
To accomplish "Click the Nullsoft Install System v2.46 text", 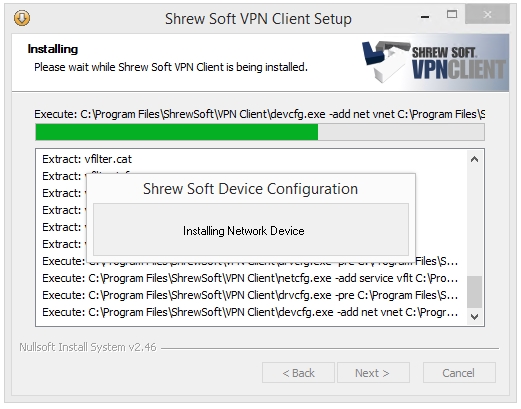I will [x=88, y=347].
